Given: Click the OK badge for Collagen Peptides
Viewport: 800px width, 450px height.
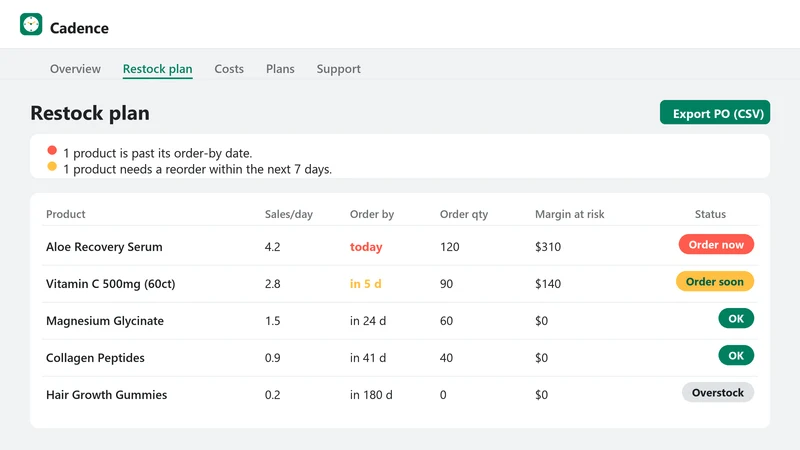Looking at the screenshot, I should tap(736, 356).
